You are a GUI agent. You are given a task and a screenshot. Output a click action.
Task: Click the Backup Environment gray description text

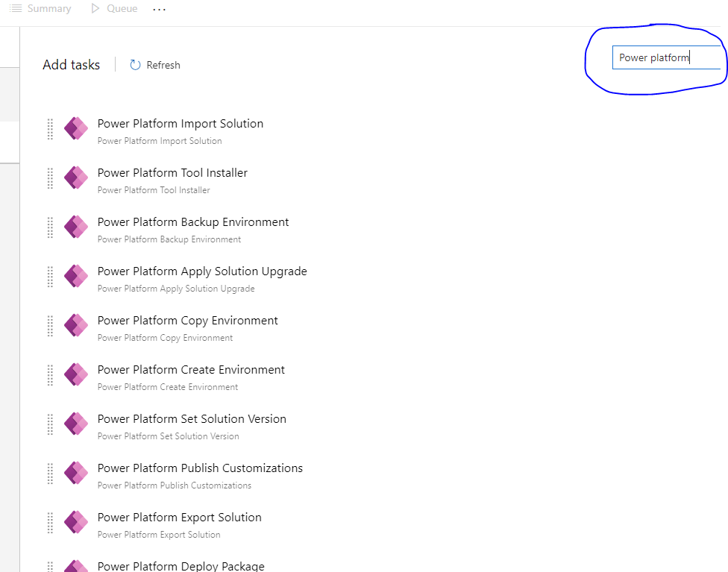click(x=169, y=239)
